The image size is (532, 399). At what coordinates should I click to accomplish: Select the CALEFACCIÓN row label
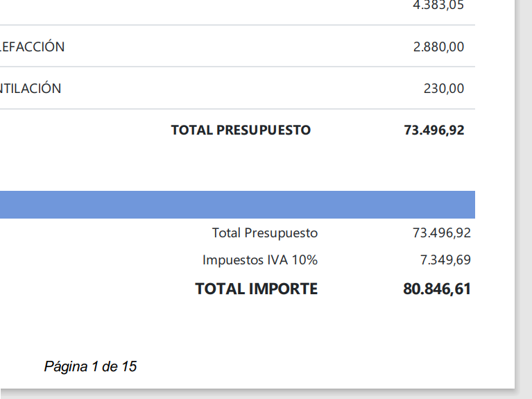point(33,47)
